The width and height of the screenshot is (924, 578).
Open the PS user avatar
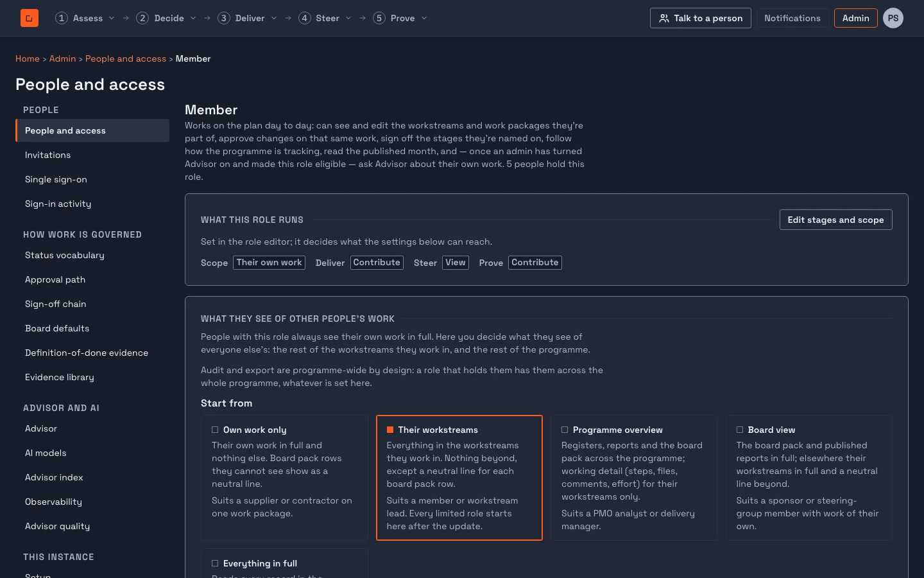tap(893, 18)
